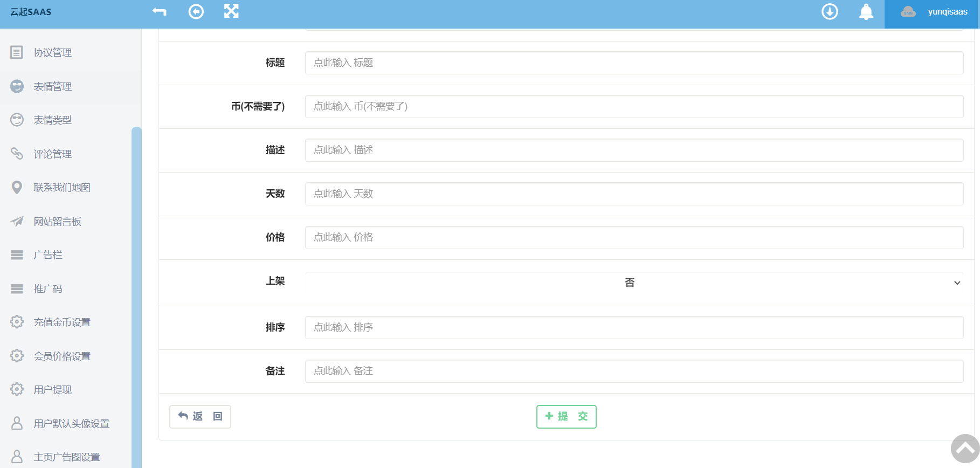Click the 表情管理 smiley icon
The image size is (980, 468).
click(x=17, y=86)
